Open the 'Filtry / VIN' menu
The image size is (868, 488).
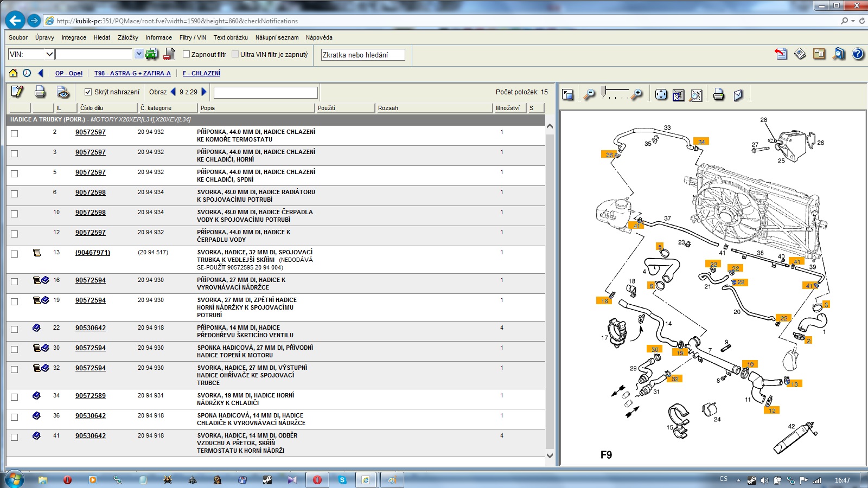coord(193,37)
